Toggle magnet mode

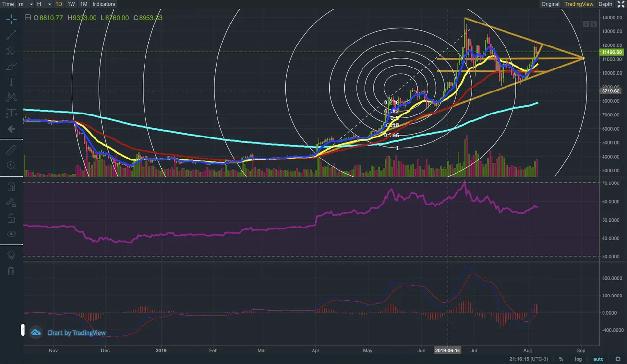11,186
